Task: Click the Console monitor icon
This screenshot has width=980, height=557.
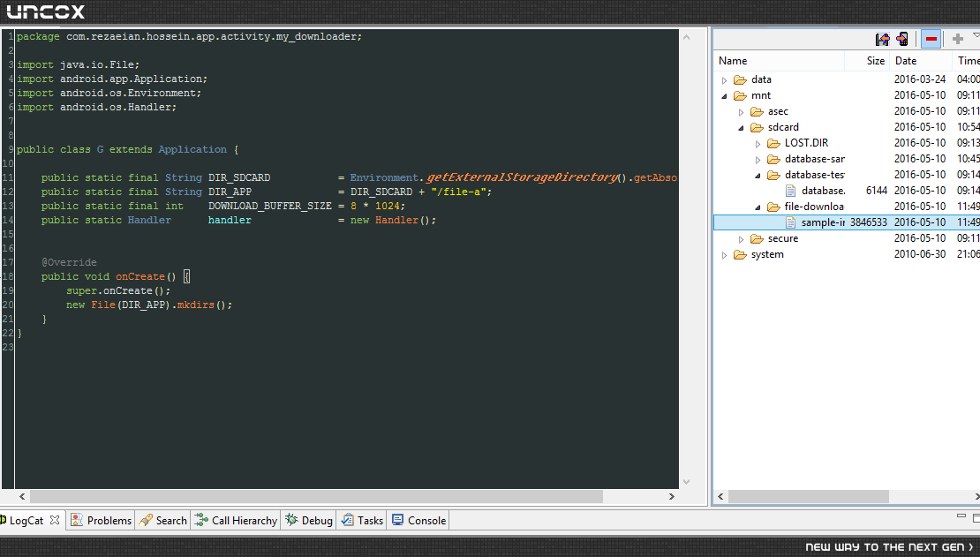Action: pos(397,520)
